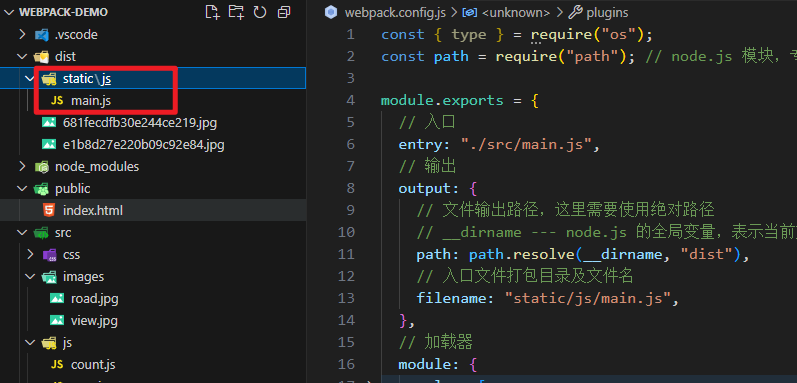Click the JS icon of count.js
The width and height of the screenshot is (797, 383).
click(57, 365)
